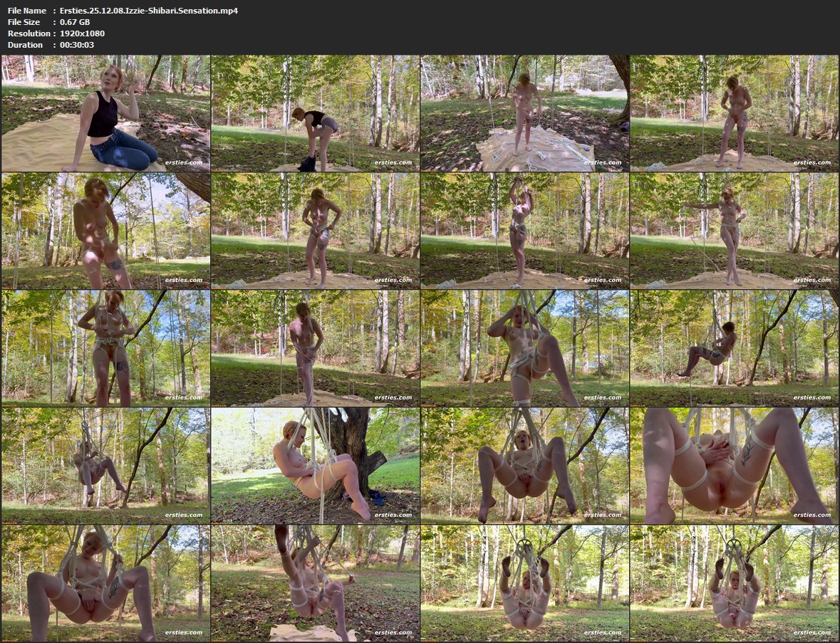Open the last thumbnail in the top row
This screenshot has height=643, width=840.
click(734, 113)
